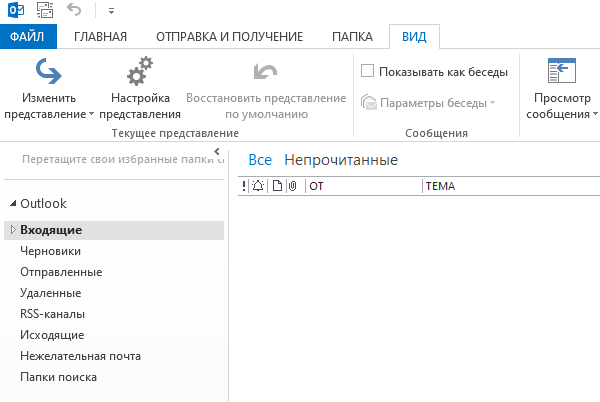Sort by the importance exclamation column icon

click(x=244, y=186)
